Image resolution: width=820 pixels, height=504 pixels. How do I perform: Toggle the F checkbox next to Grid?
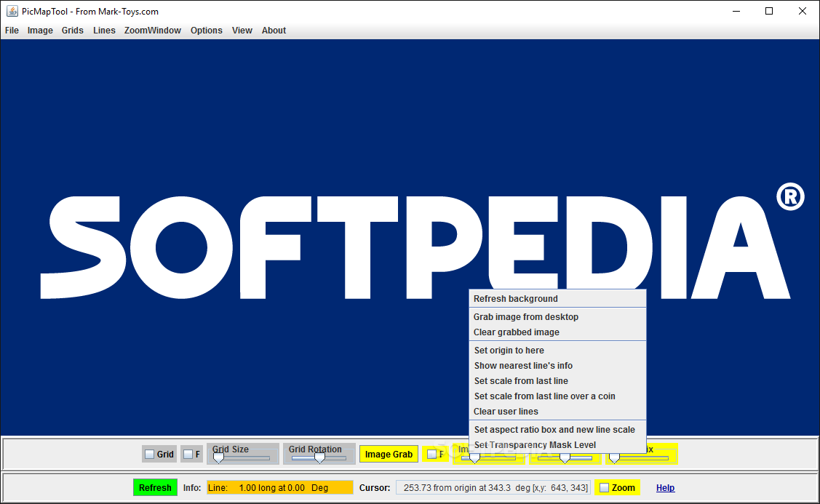[x=188, y=455]
